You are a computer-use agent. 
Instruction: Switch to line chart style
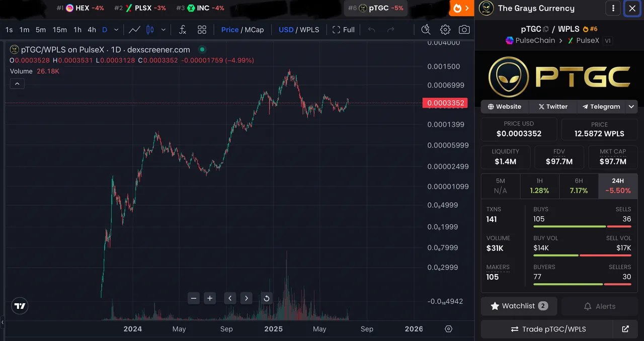tap(134, 30)
